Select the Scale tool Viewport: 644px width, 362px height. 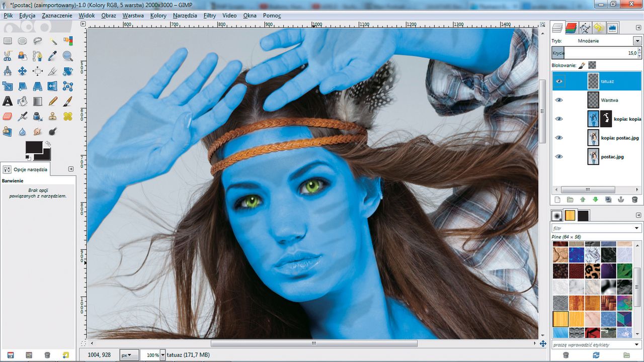(8, 86)
